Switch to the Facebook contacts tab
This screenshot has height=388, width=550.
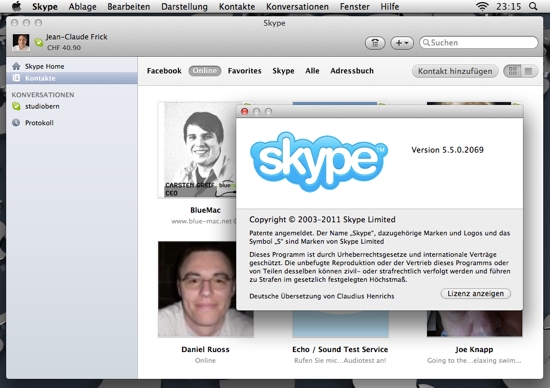(x=164, y=71)
